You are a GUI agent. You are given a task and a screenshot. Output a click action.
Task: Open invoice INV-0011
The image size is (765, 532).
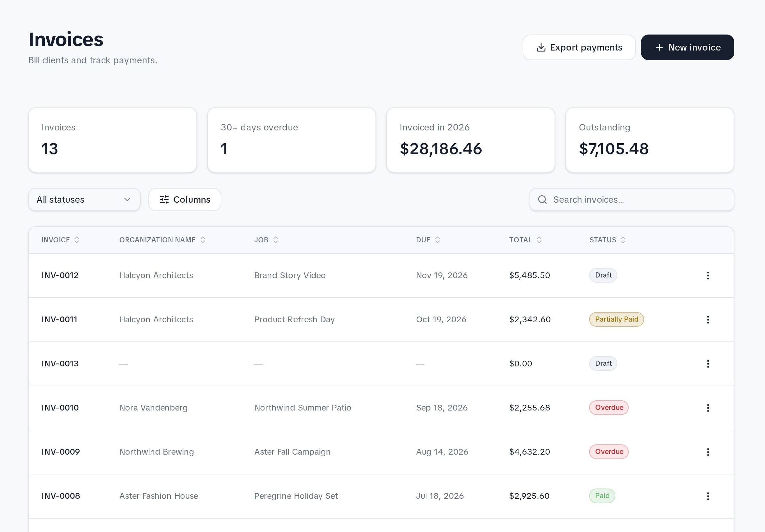59,319
